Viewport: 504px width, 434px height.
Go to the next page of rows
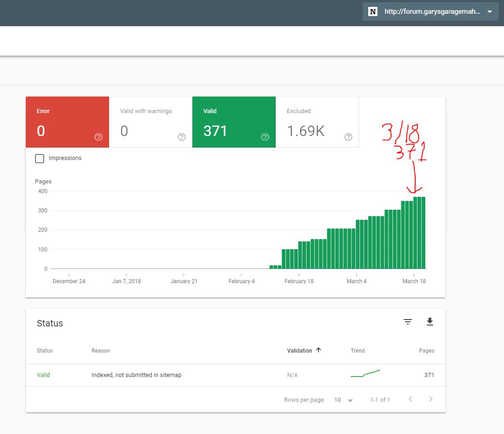[431, 399]
